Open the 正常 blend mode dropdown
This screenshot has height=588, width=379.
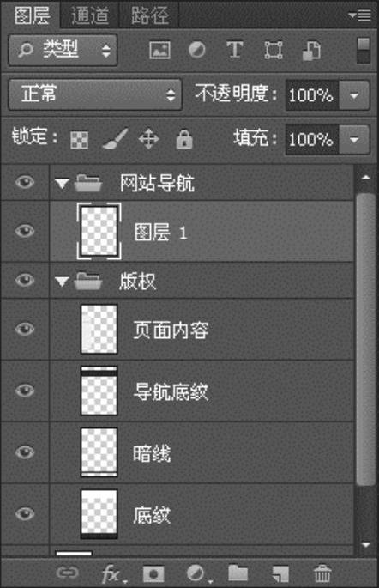[x=95, y=94]
